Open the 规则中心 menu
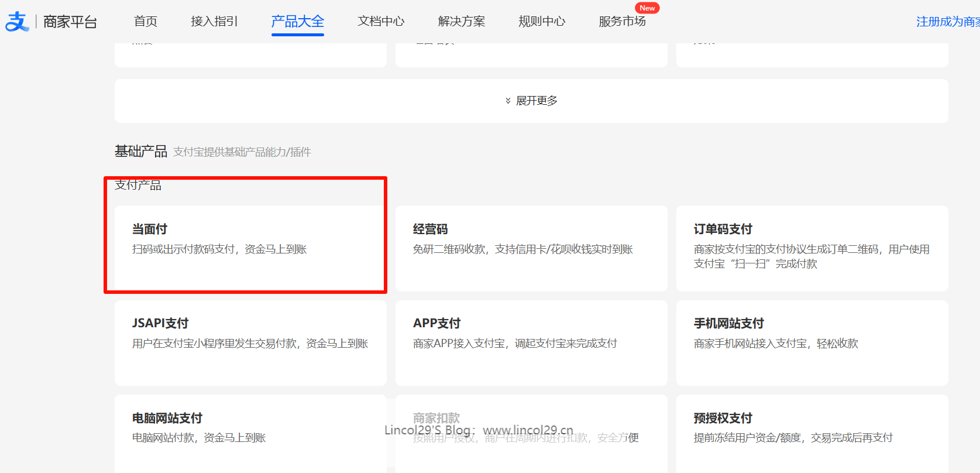Image resolution: width=980 pixels, height=473 pixels. click(542, 22)
